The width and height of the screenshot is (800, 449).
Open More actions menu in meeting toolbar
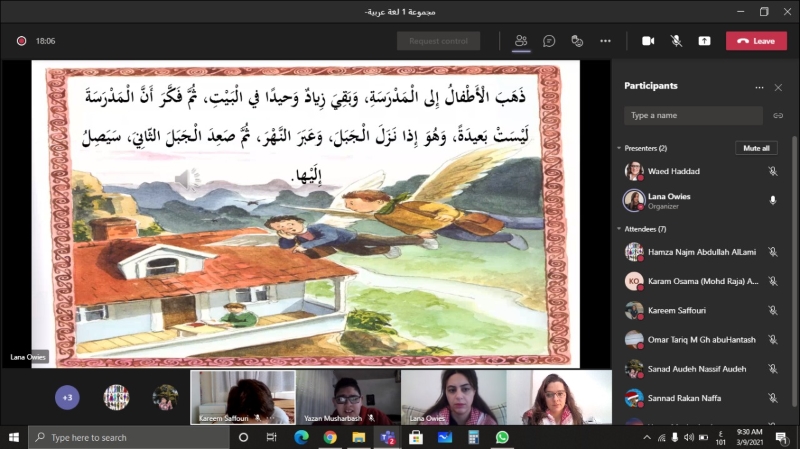(605, 41)
